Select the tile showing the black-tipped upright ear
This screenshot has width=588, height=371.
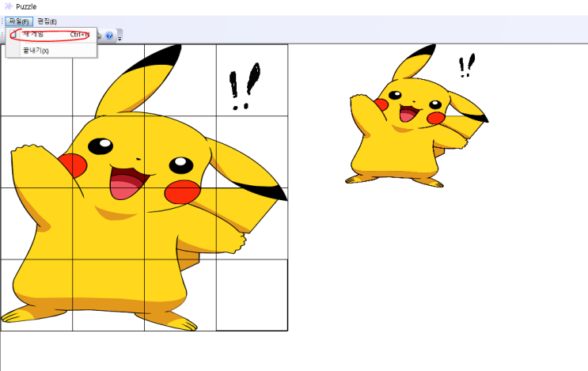click(x=180, y=80)
